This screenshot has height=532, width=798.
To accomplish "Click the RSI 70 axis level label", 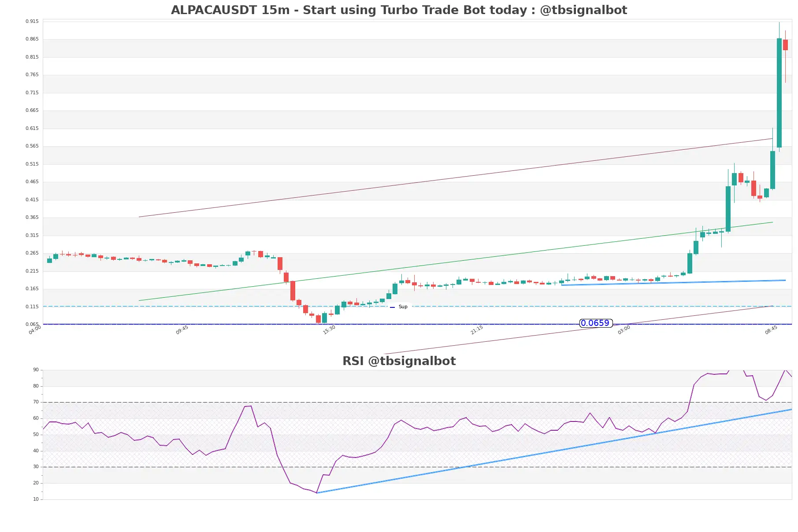I will coord(36,402).
